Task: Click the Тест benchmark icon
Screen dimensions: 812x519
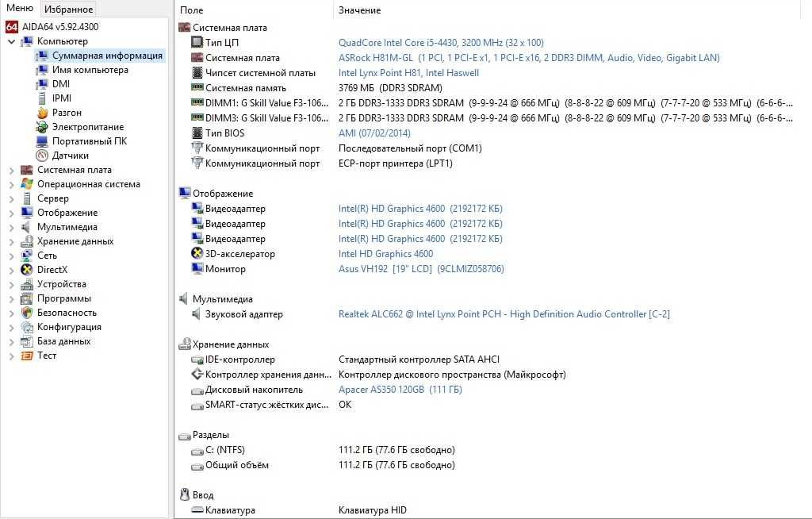Action: pos(26,356)
